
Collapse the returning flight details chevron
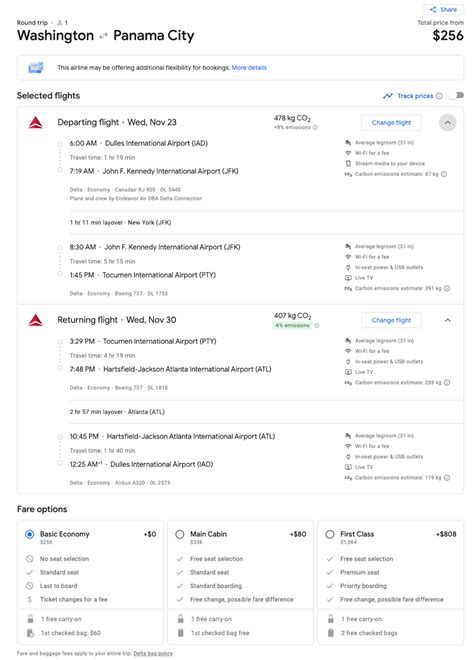point(447,320)
